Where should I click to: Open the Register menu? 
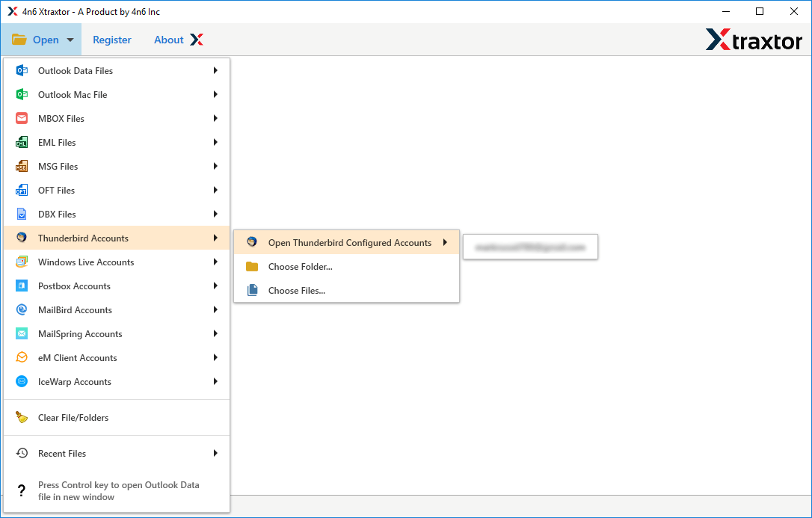[112, 40]
